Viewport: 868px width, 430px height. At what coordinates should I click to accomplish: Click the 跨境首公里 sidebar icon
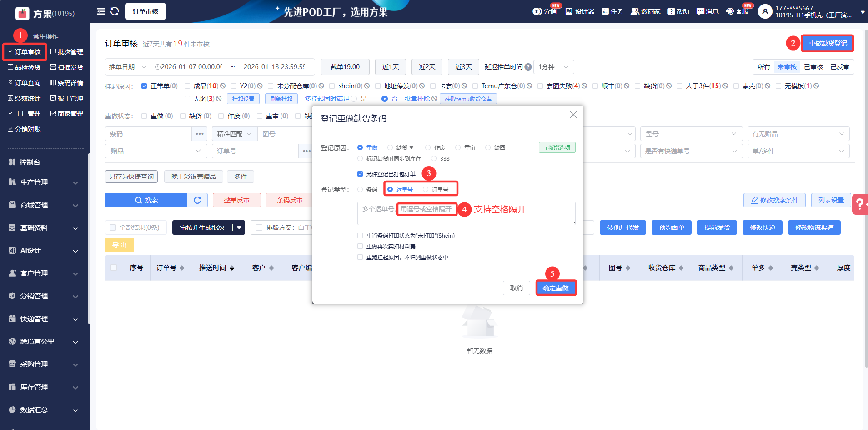point(12,341)
